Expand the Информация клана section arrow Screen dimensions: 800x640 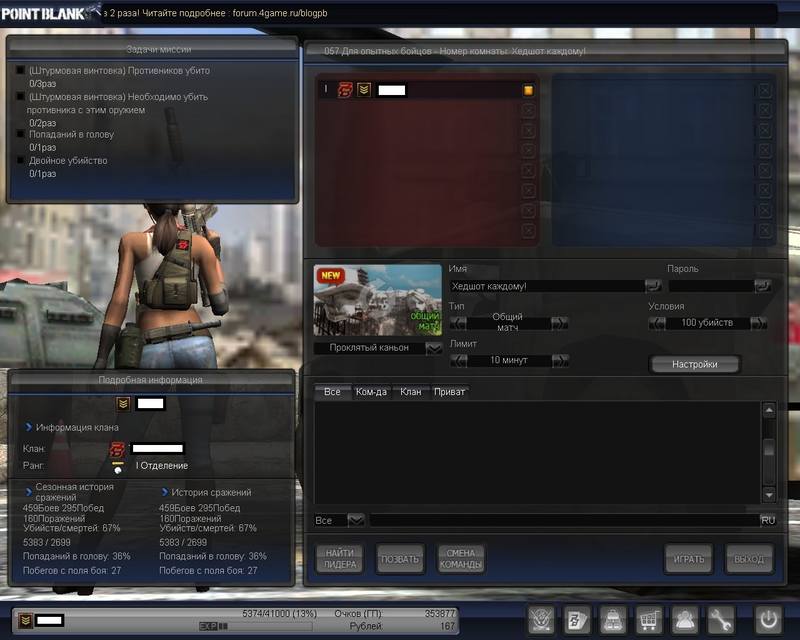click(29, 427)
